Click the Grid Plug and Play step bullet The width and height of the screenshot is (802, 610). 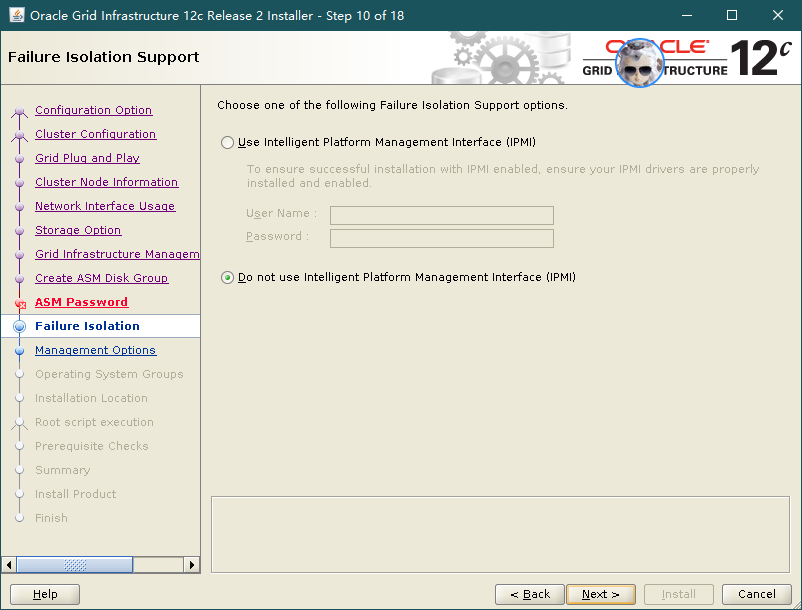[x=19, y=159]
